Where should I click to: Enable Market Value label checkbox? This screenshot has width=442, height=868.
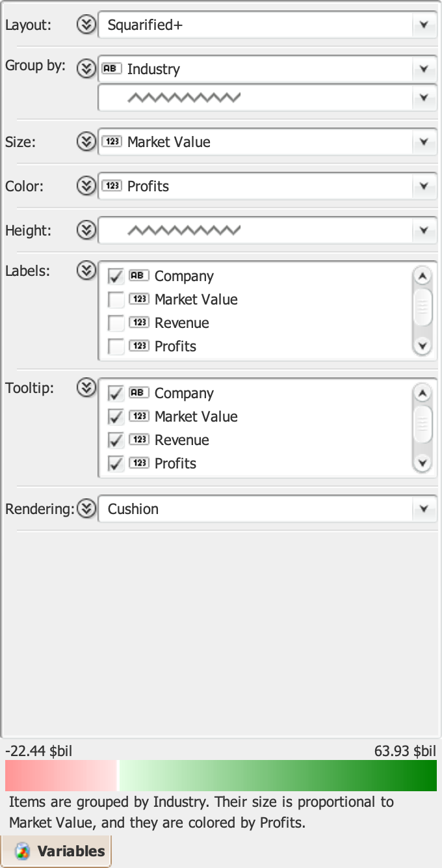click(x=116, y=300)
